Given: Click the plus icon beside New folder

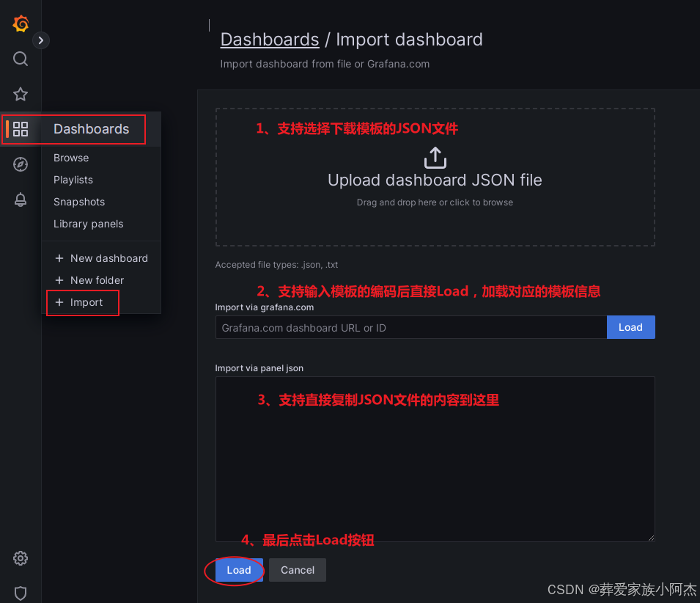Looking at the screenshot, I should click(x=59, y=280).
